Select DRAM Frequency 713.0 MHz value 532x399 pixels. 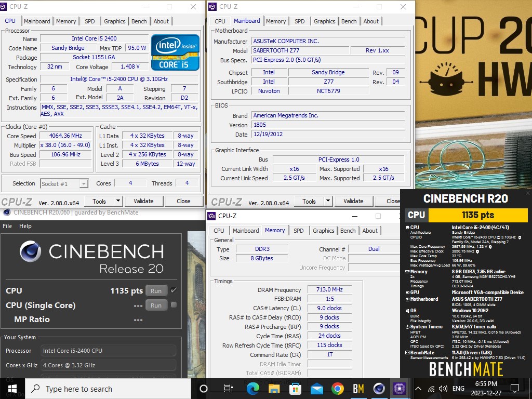[x=329, y=289]
